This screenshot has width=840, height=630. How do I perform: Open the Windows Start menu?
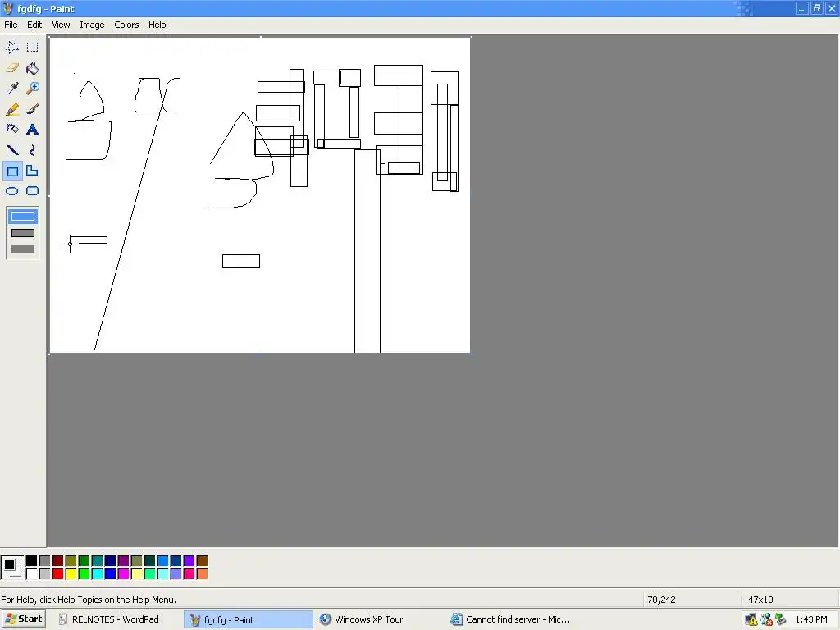click(23, 619)
